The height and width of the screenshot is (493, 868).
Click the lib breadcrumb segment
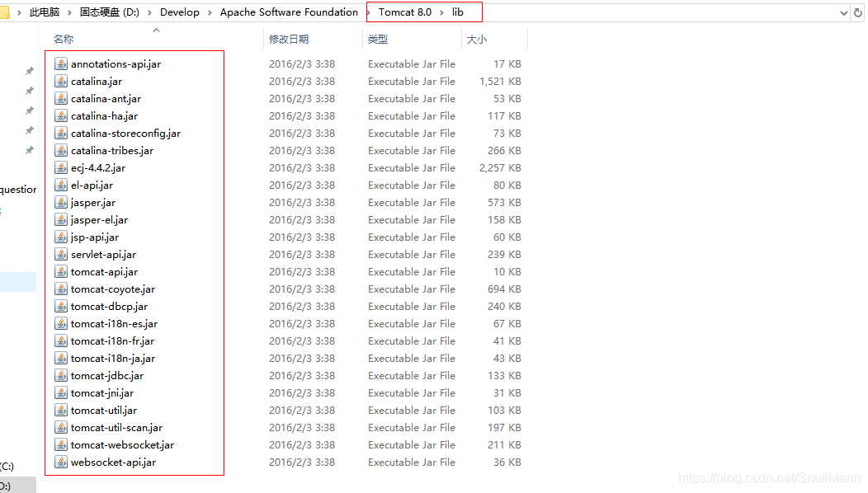[458, 12]
